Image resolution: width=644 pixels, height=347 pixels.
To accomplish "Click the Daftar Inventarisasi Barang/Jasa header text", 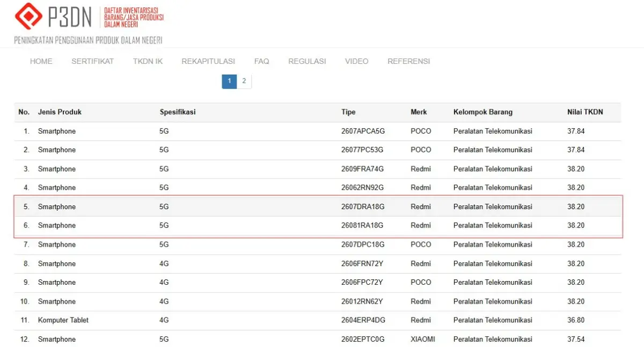I will point(134,17).
